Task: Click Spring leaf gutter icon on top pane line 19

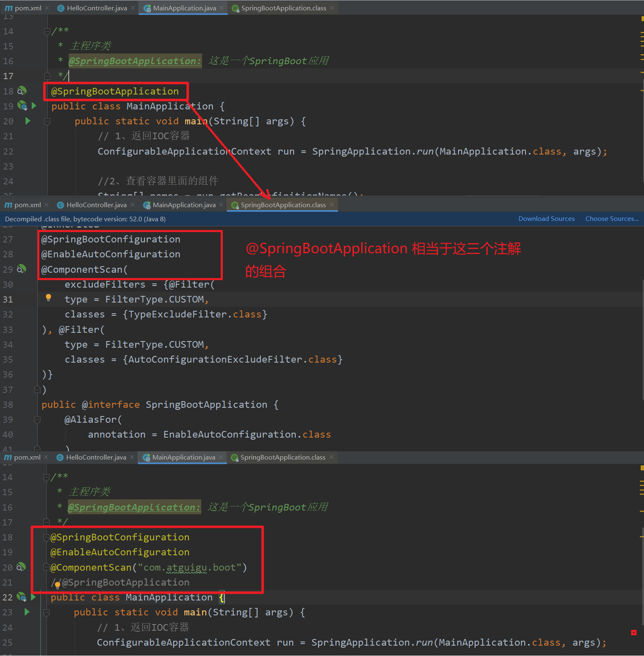Action: (x=22, y=106)
